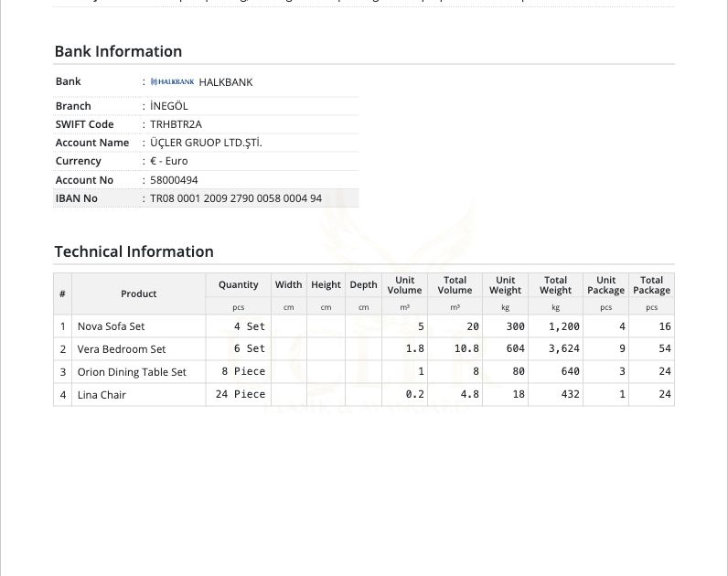
Task: Click the Product column header
Action: coord(139,293)
